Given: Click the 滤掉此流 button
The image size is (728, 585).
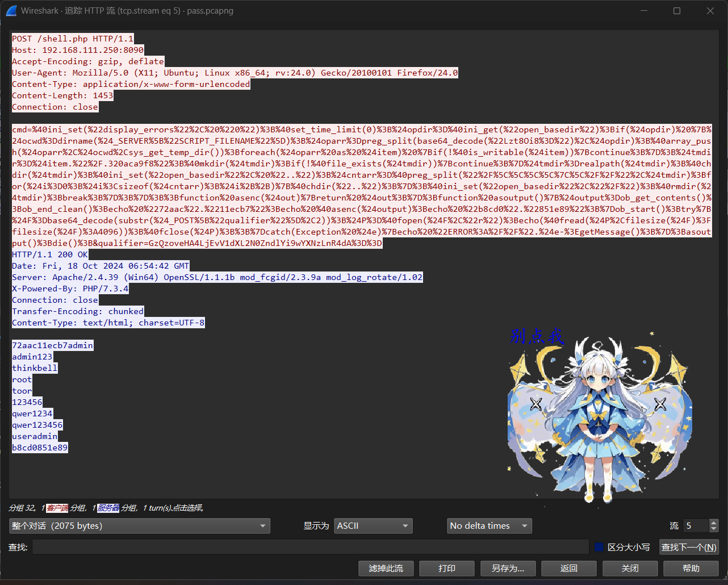Looking at the screenshot, I should click(x=386, y=568).
